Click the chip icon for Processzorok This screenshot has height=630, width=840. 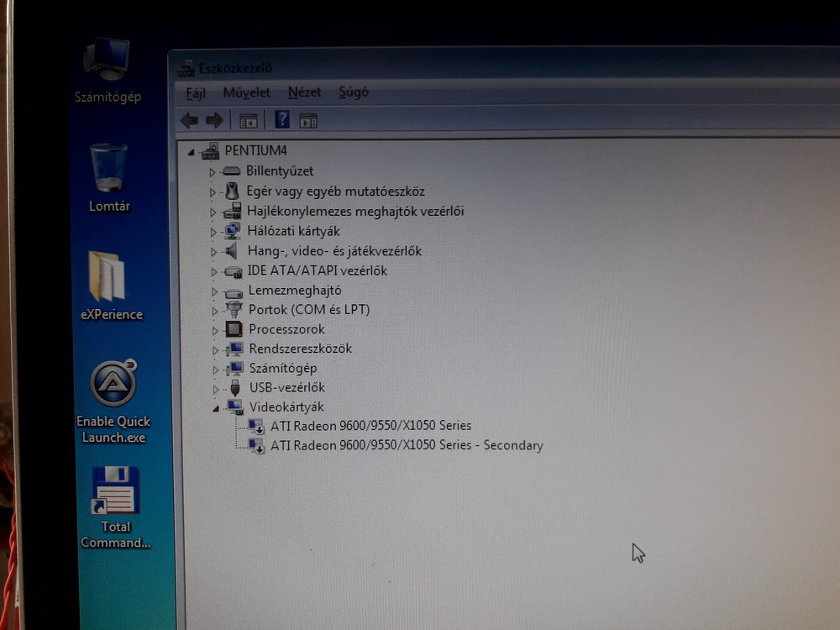pyautogui.click(x=234, y=329)
